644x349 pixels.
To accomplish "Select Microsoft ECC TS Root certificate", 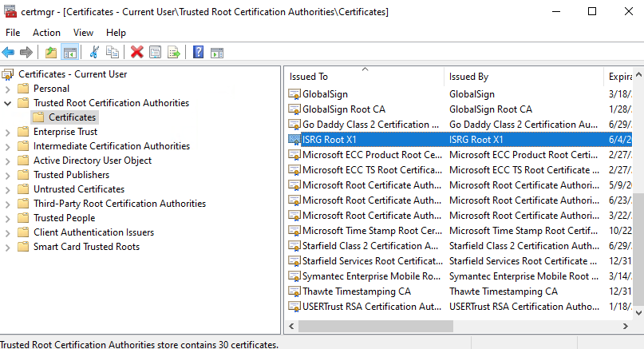I will point(459,170).
